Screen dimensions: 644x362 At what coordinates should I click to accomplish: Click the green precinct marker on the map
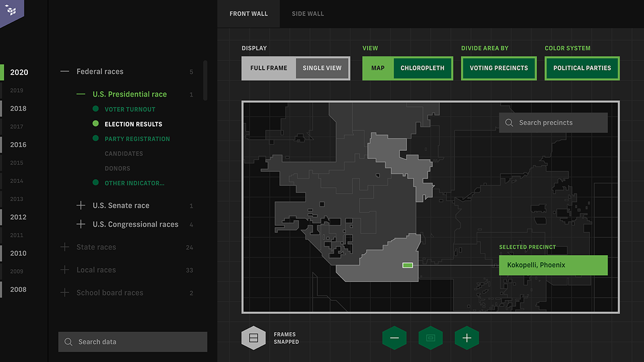[x=408, y=265]
